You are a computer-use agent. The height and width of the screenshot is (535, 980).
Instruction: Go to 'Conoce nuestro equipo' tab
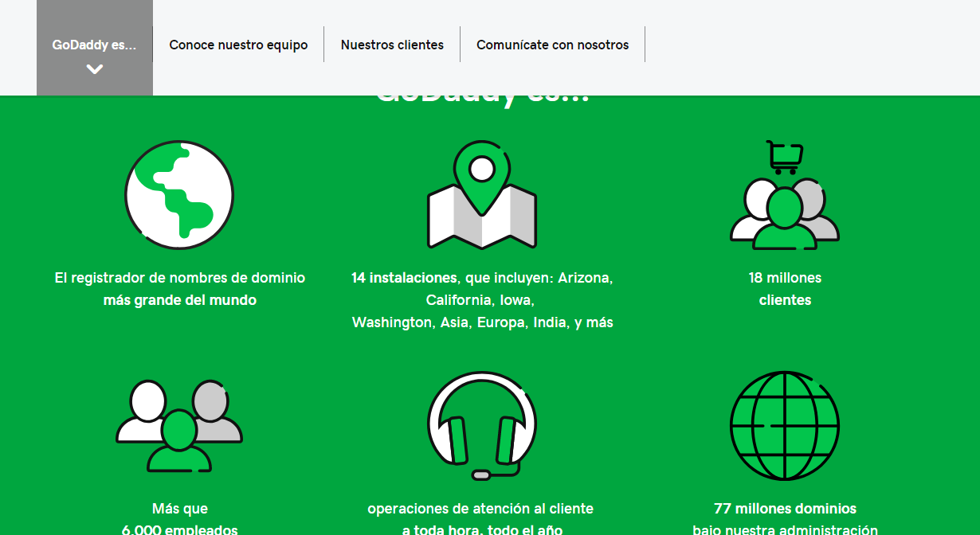click(x=238, y=45)
